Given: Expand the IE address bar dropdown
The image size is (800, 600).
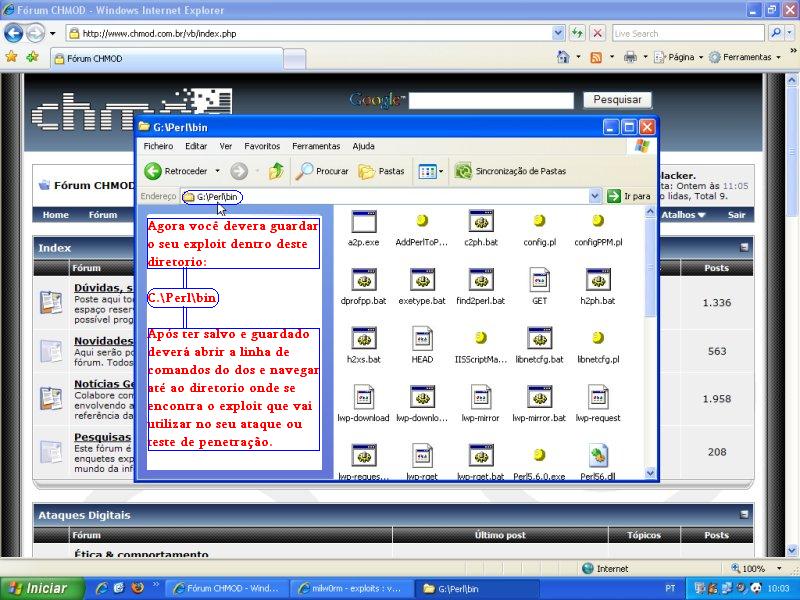Looking at the screenshot, I should (x=558, y=34).
